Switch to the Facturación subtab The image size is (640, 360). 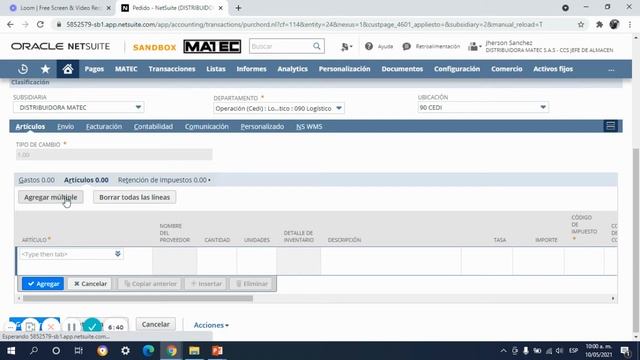click(x=104, y=127)
